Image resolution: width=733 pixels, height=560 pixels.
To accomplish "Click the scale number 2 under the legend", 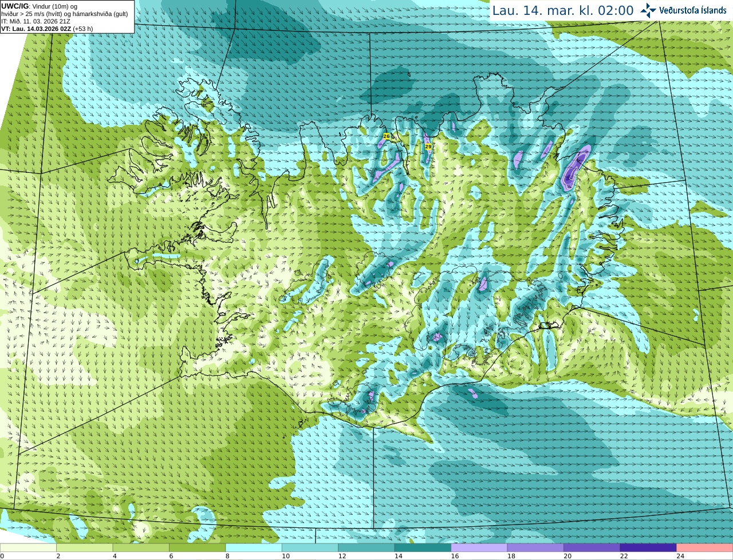I will [58, 556].
